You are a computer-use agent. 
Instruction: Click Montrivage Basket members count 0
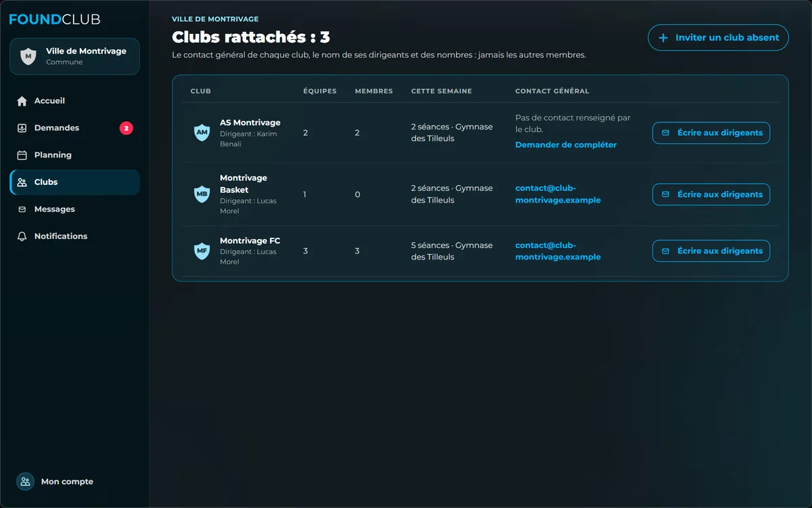(357, 194)
